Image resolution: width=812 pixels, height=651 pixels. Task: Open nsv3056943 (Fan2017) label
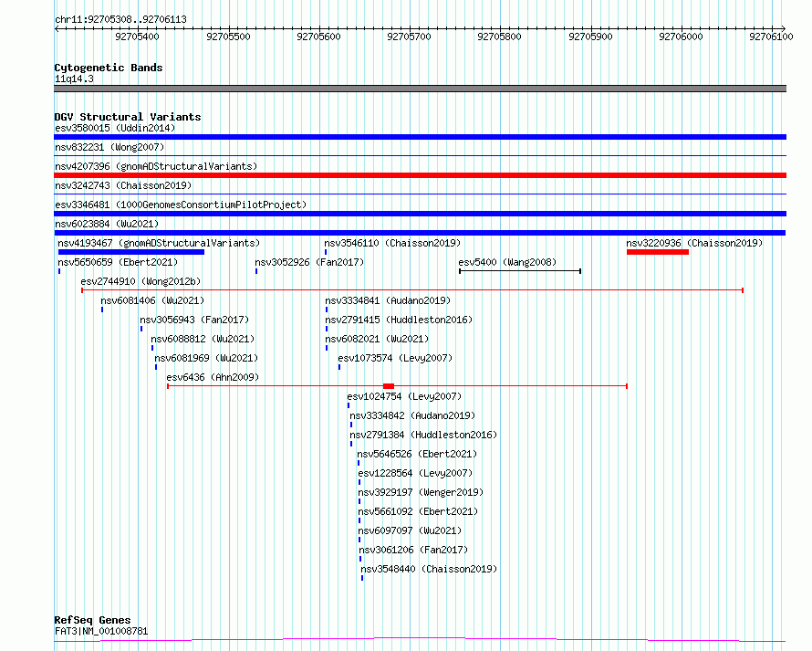pos(194,320)
